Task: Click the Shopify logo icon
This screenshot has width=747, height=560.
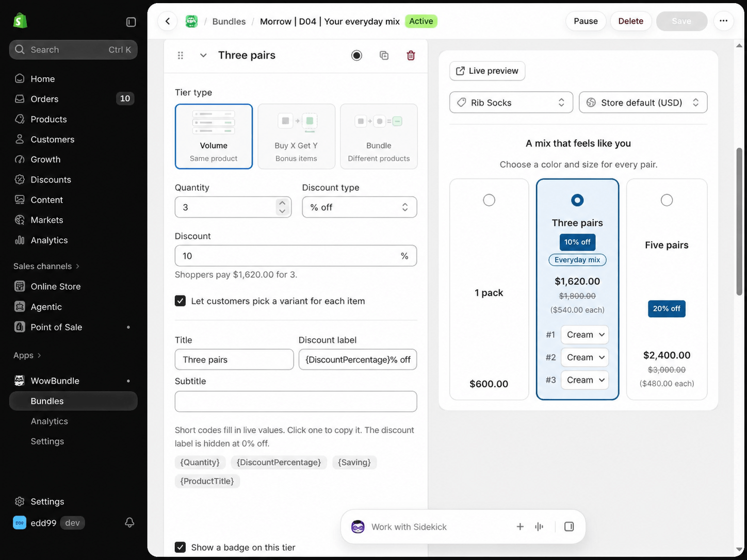Action: (x=20, y=21)
